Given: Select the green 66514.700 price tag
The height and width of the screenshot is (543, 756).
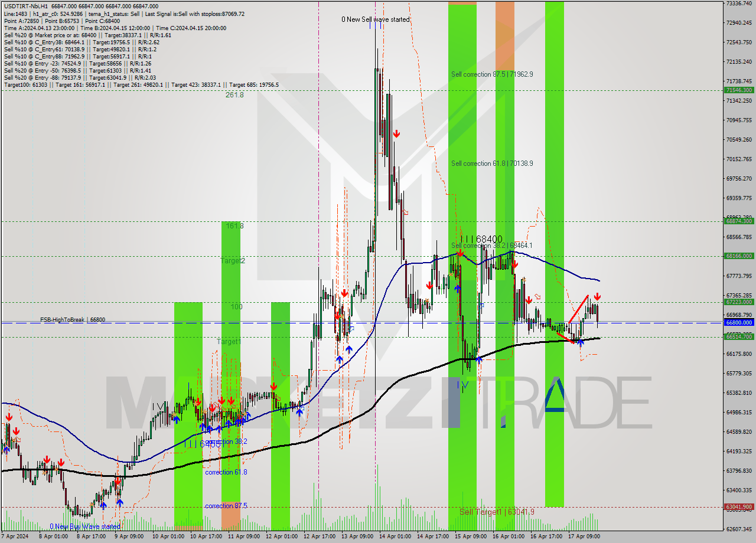Looking at the screenshot, I should (x=738, y=336).
